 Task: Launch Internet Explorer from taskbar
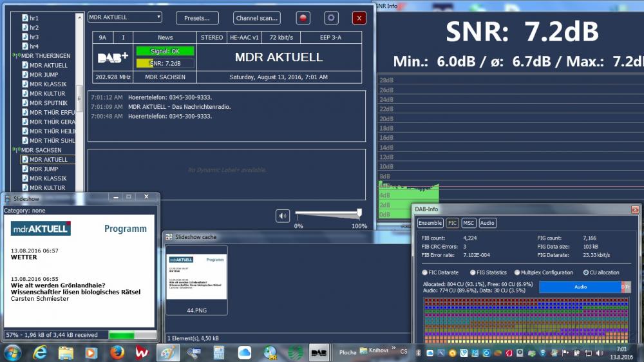click(40, 352)
